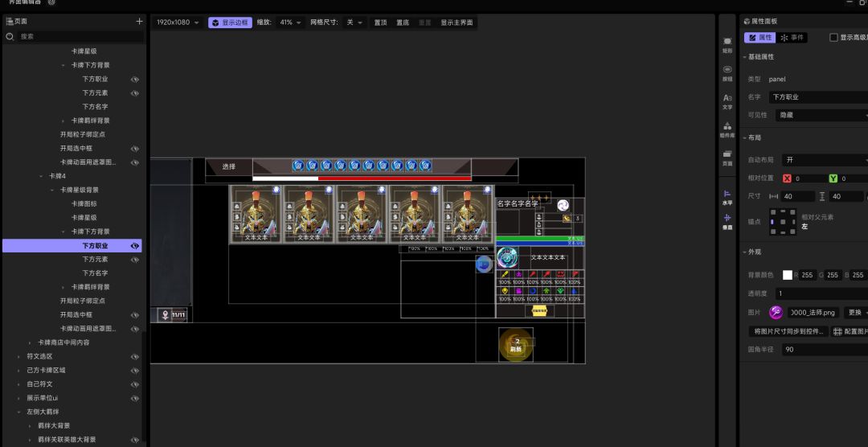The width and height of the screenshot is (868, 447).
Task: Click the 页面 panel header icon
Action: click(x=10, y=21)
